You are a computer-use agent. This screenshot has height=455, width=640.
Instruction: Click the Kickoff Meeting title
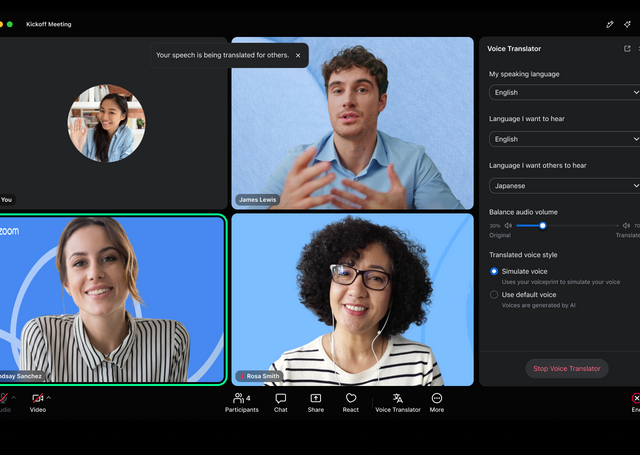pos(49,24)
